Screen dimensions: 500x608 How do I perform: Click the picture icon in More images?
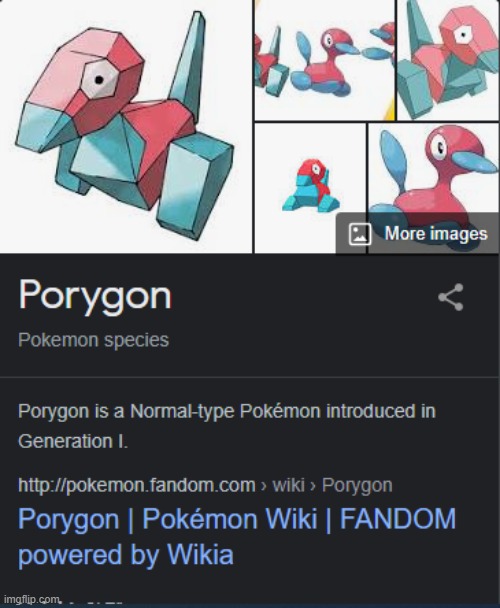(360, 234)
